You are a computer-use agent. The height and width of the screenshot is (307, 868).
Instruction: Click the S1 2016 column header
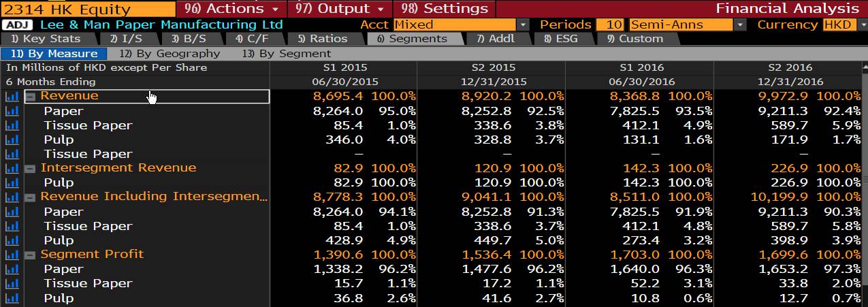coord(641,67)
